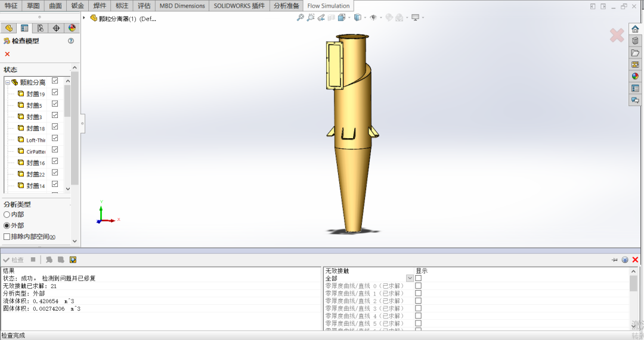Switch to 草图 tab

point(33,6)
